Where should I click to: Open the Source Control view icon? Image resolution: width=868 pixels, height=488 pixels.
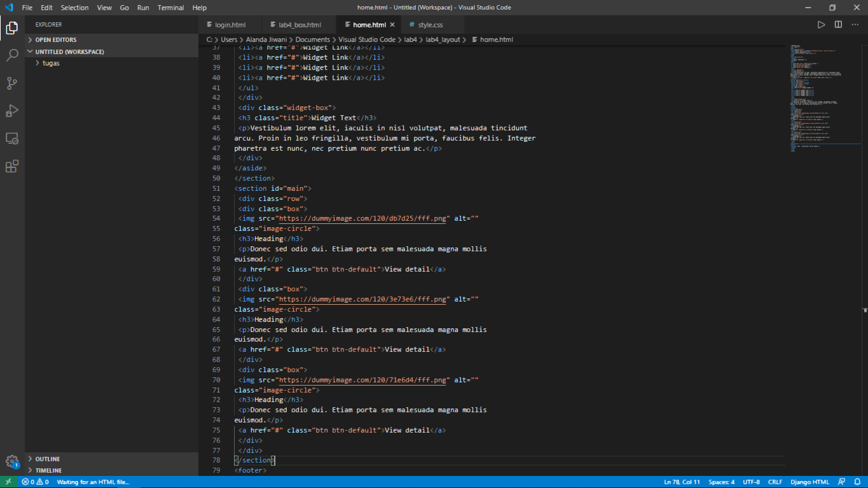[x=12, y=83]
